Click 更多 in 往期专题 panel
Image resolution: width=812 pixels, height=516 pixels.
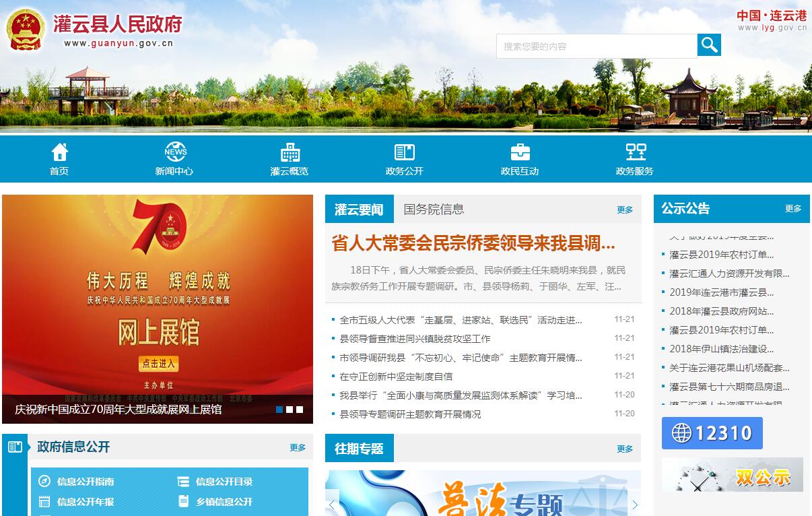(x=625, y=449)
